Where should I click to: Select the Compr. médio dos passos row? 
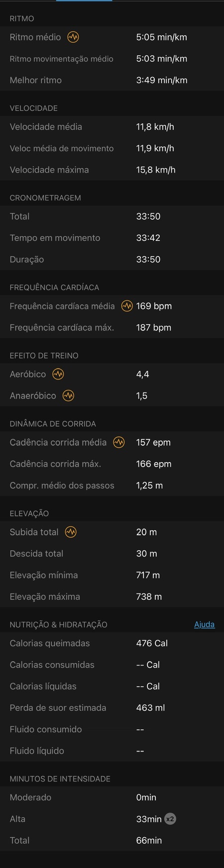[x=112, y=485]
